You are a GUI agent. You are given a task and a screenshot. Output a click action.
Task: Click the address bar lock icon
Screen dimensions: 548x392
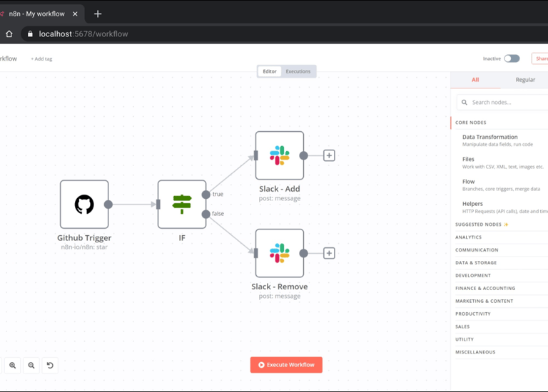pos(30,34)
